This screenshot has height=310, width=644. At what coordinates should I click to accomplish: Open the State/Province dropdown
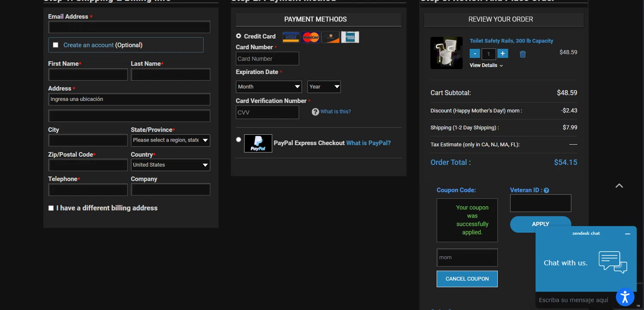point(170,140)
